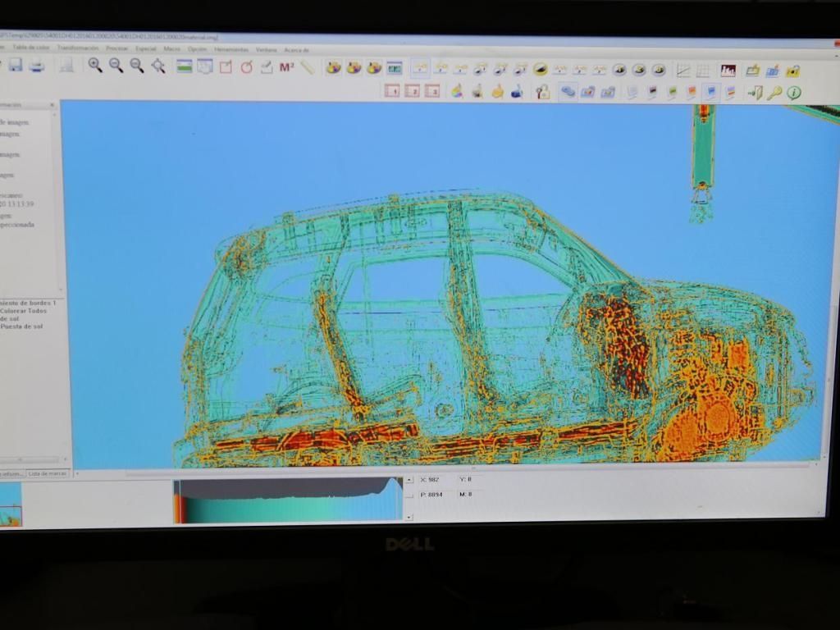Click the Save floppy disk icon

click(x=16, y=66)
